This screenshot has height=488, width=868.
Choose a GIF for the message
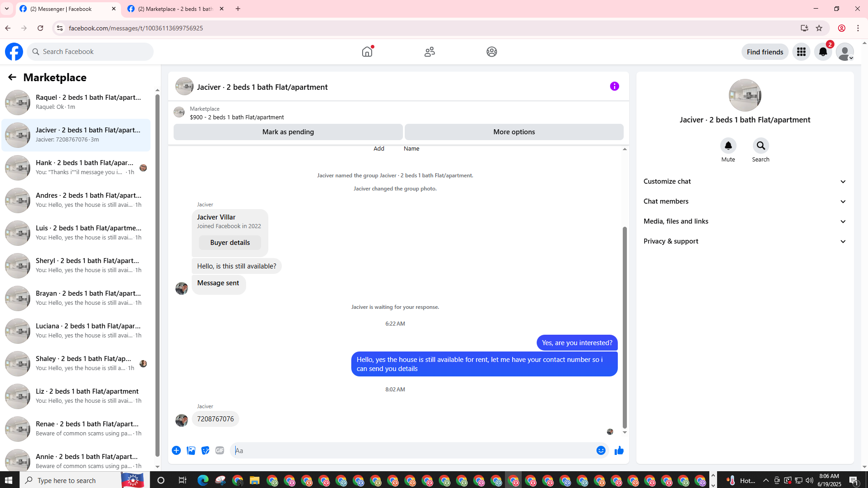pos(220,450)
